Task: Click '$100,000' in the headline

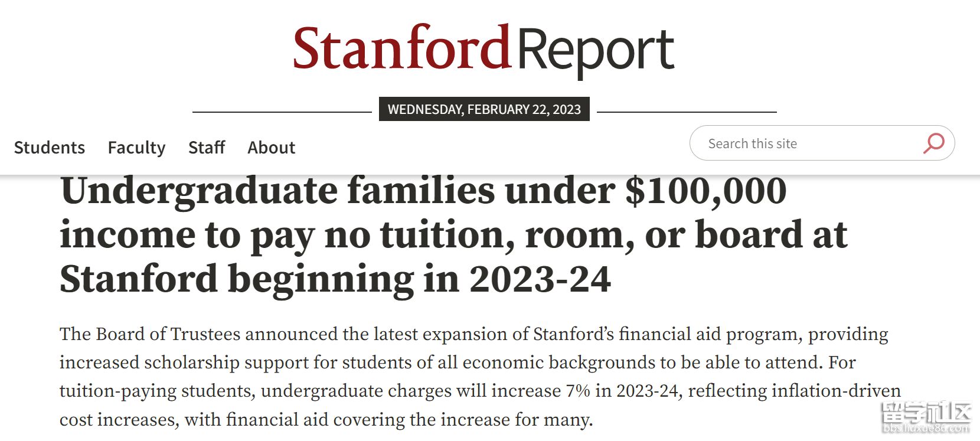Action: [705, 191]
